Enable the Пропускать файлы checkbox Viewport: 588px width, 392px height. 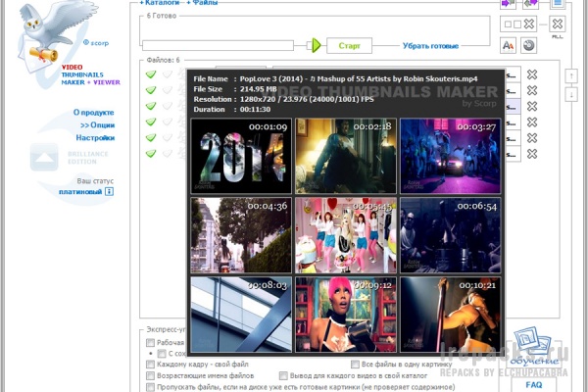(x=150, y=387)
